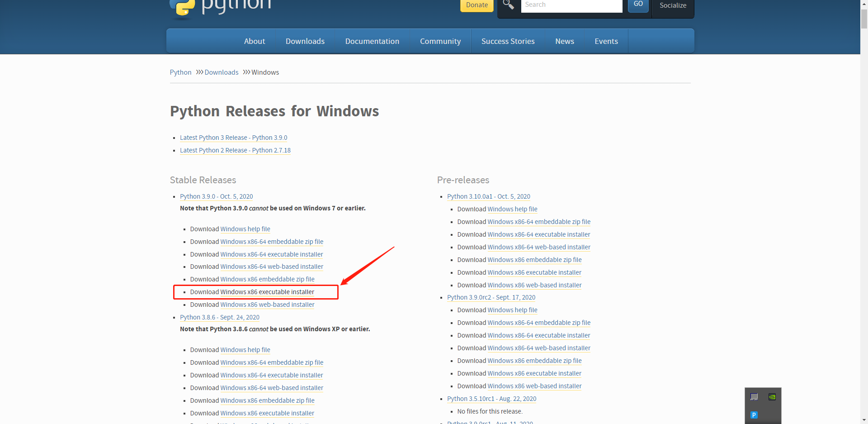This screenshot has width=868, height=424.
Task: Download Windows help file for Python 3.9.0rc2
Action: [513, 310]
